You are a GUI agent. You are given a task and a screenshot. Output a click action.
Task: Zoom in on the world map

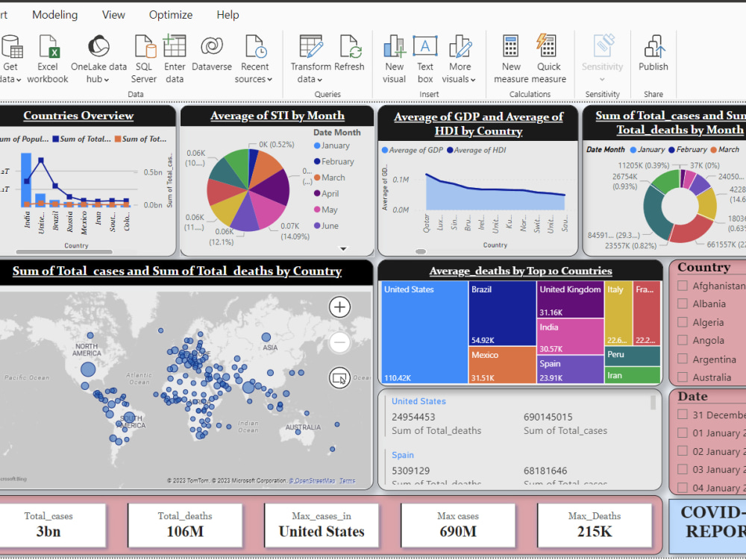click(x=339, y=307)
